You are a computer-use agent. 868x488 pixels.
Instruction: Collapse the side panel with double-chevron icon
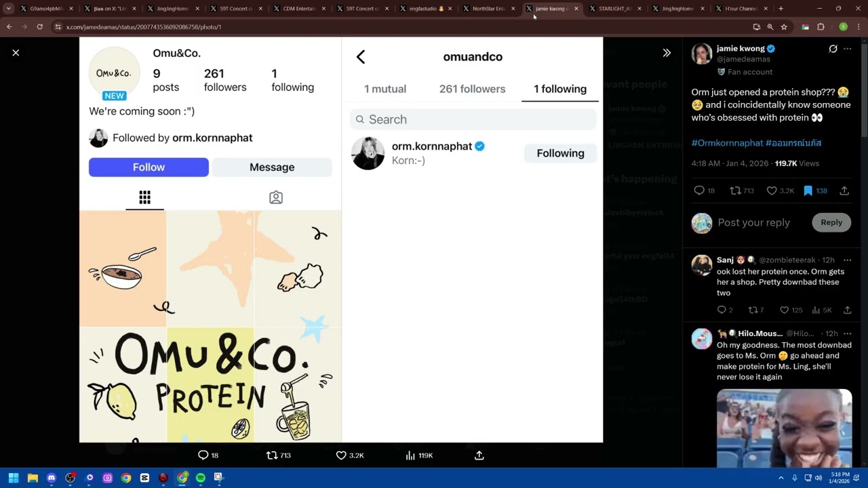point(667,53)
